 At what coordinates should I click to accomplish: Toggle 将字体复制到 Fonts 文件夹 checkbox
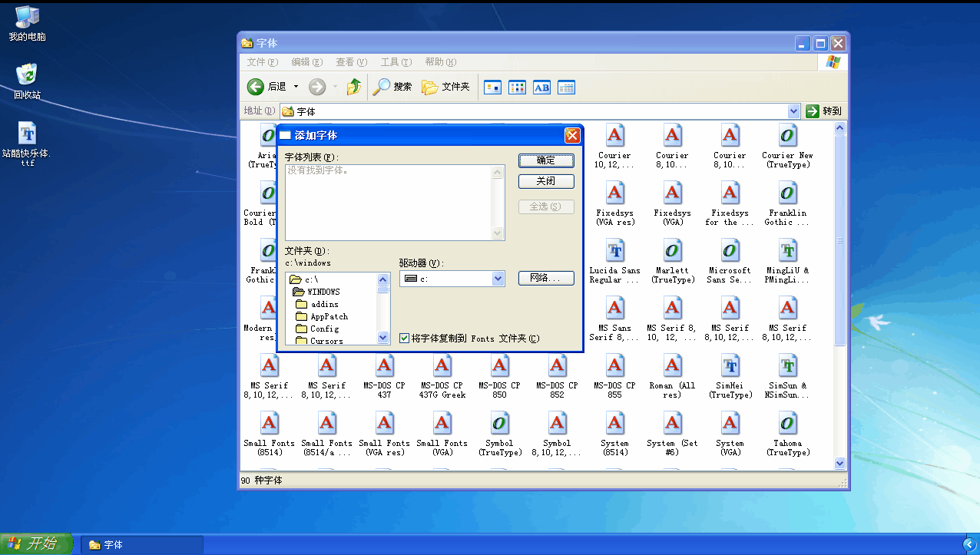coord(405,338)
